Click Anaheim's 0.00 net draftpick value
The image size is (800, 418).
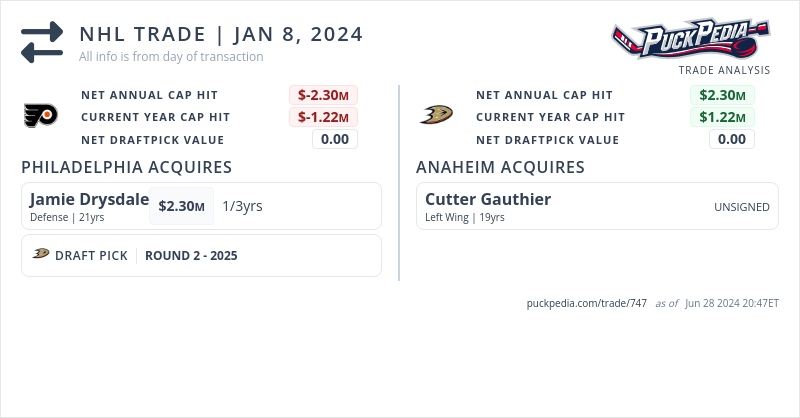(732, 139)
